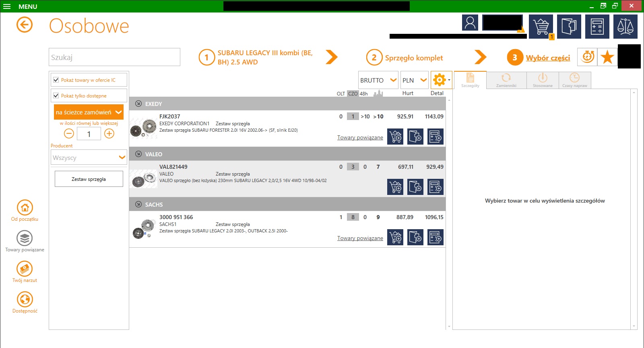Open the Czasy napraw tab
Screen dimensions: 644x348
tap(574, 80)
